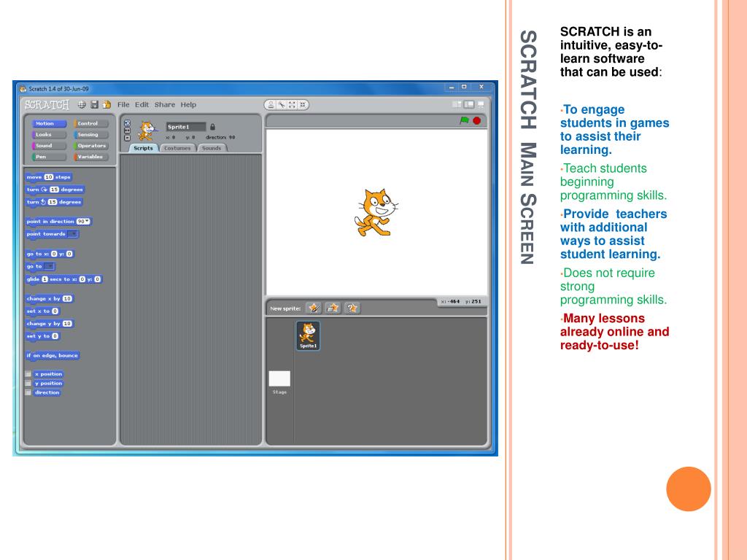Paint a new sprite

tap(314, 308)
